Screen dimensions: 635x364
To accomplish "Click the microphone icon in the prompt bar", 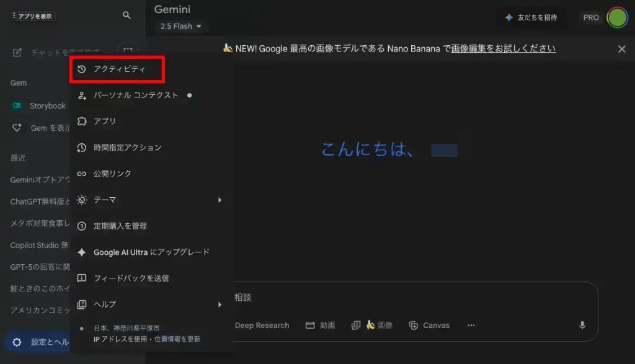I will click(582, 325).
